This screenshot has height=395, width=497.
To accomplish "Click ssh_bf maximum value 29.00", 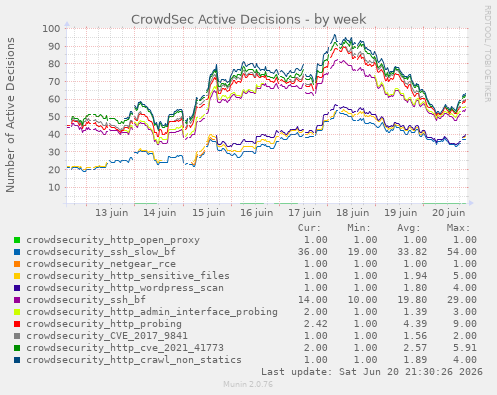I will [x=462, y=300].
